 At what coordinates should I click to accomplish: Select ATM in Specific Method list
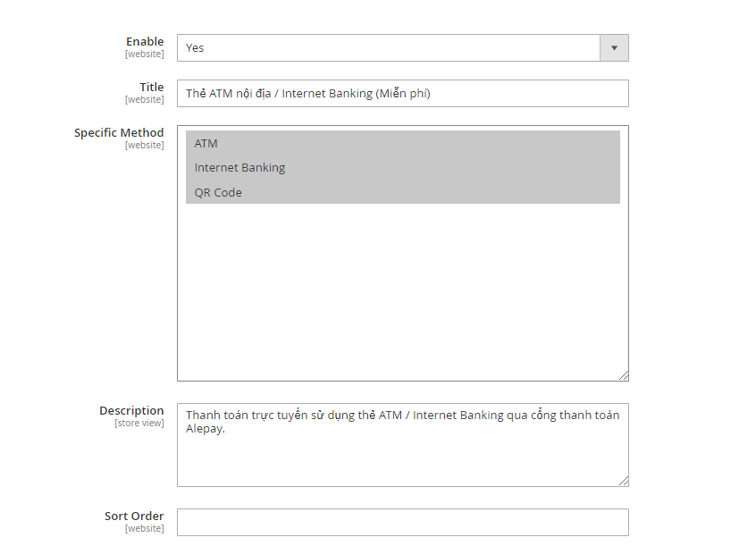403,143
